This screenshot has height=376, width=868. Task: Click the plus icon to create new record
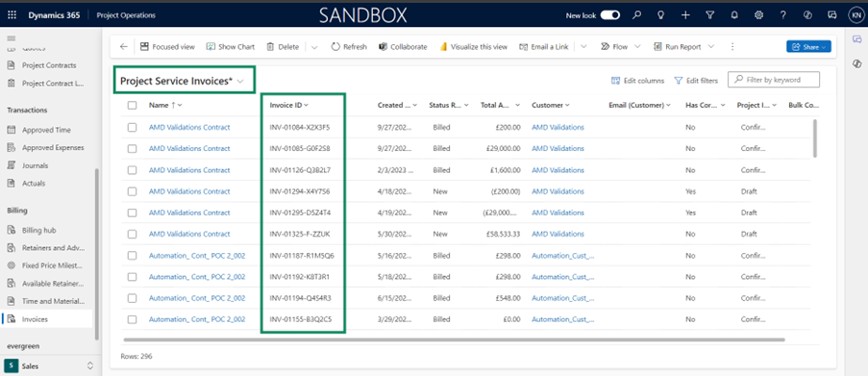[685, 15]
